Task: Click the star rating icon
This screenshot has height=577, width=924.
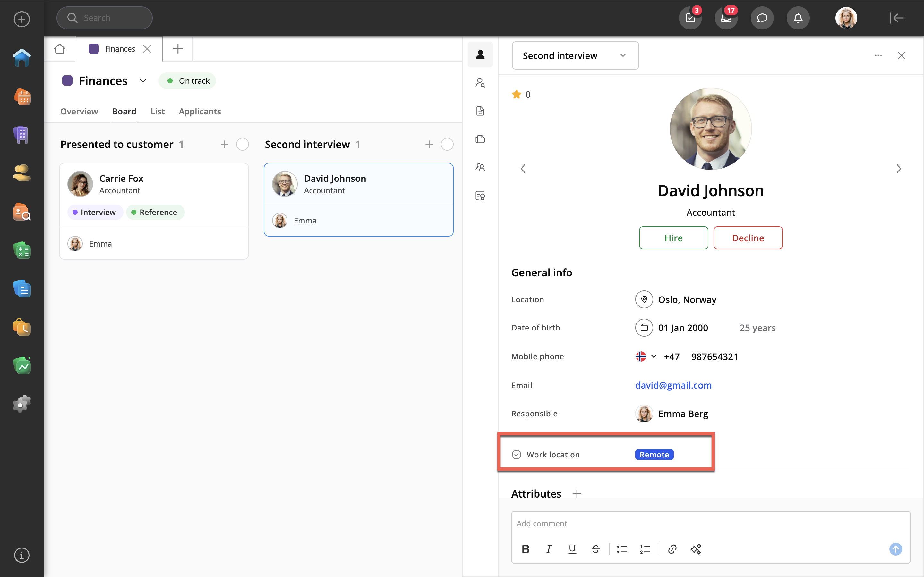Action: tap(516, 94)
